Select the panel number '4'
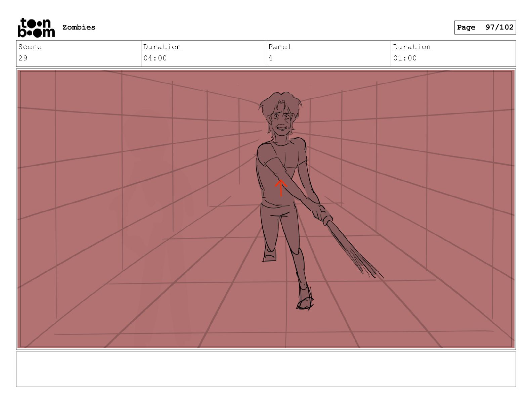 tap(270, 58)
